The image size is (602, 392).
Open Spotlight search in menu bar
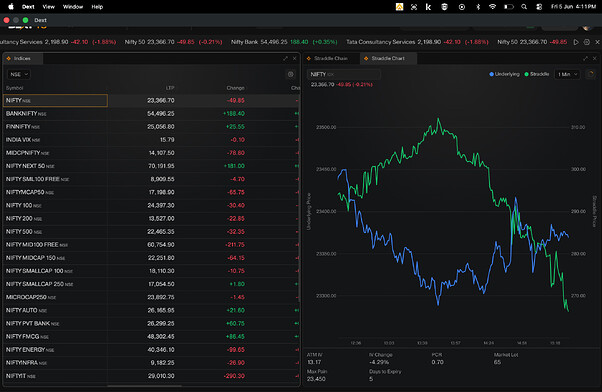point(524,7)
